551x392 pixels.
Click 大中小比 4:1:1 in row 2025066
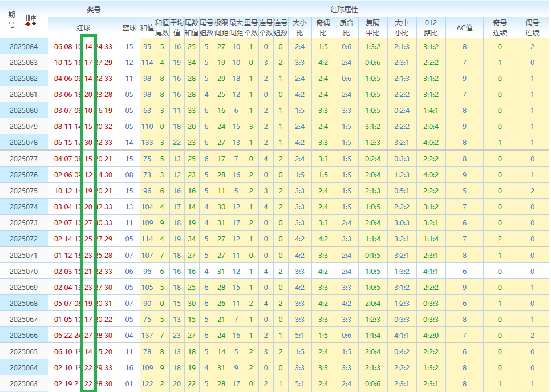coord(402,336)
